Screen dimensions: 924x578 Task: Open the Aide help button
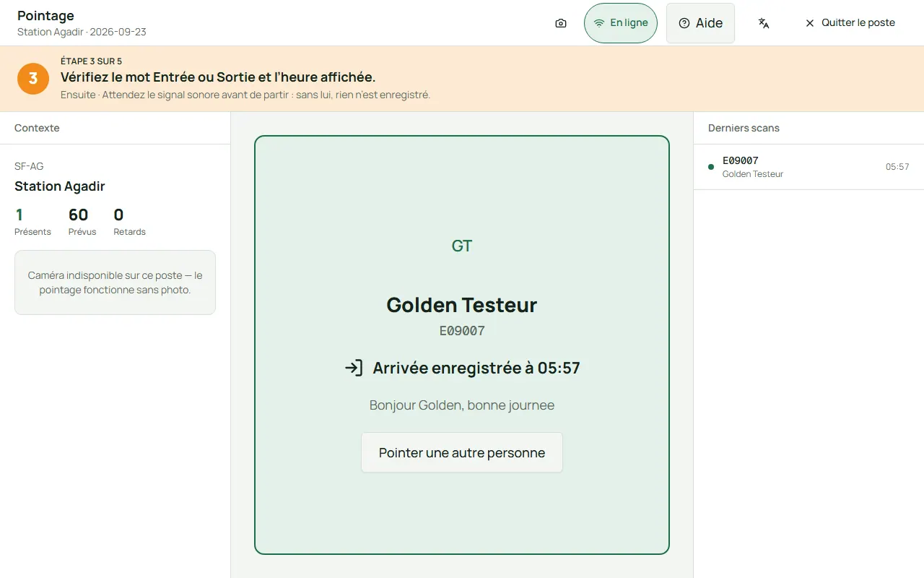[700, 23]
